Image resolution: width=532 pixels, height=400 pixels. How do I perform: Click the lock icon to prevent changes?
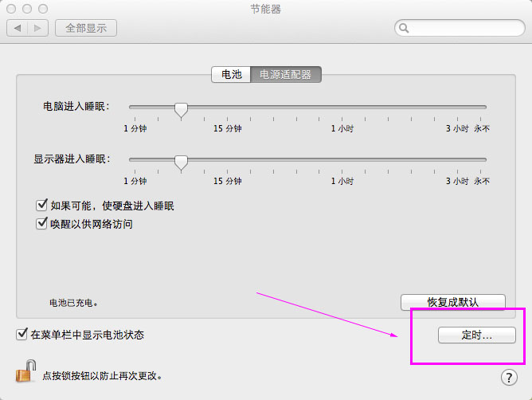click(x=25, y=371)
